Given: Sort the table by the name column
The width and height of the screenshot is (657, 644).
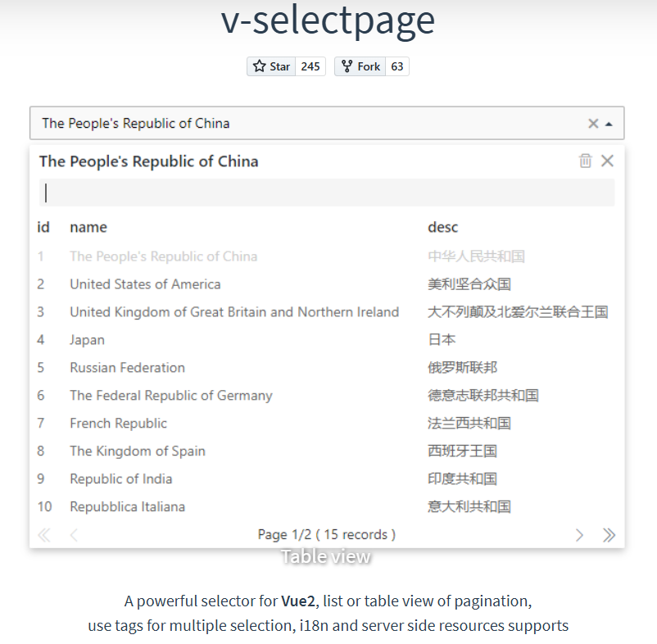Looking at the screenshot, I should [88, 227].
